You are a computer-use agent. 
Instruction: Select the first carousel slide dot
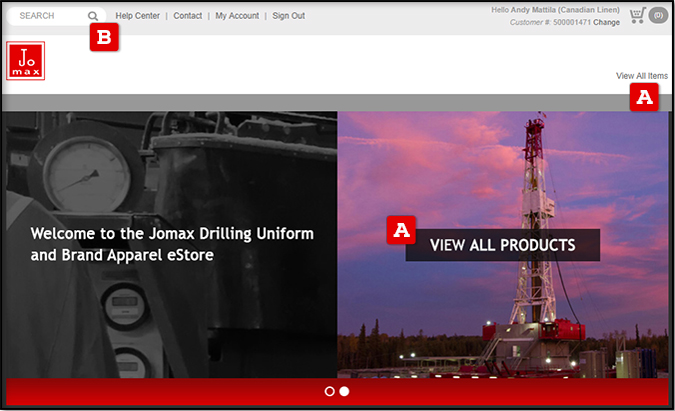point(330,391)
